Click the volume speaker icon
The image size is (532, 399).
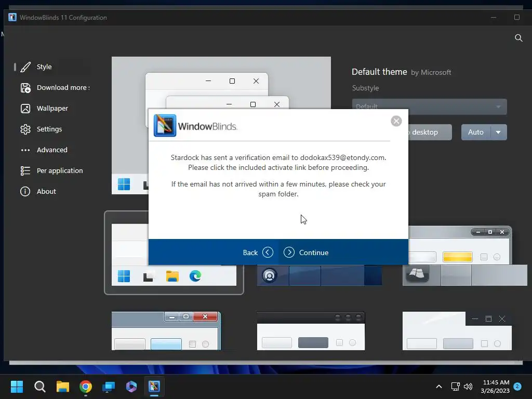(x=468, y=387)
